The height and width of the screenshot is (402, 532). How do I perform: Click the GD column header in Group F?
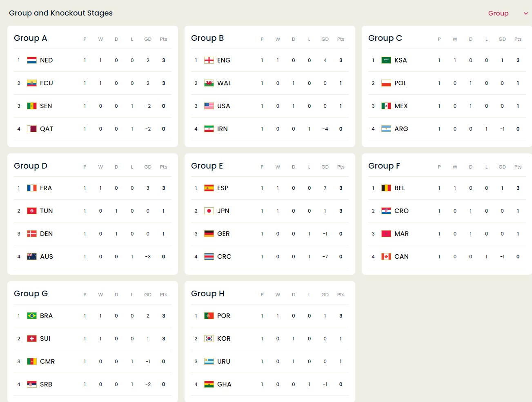[x=502, y=167]
